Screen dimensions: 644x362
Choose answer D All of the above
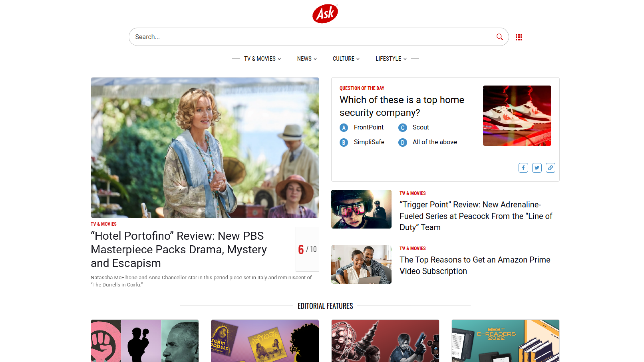tap(428, 142)
